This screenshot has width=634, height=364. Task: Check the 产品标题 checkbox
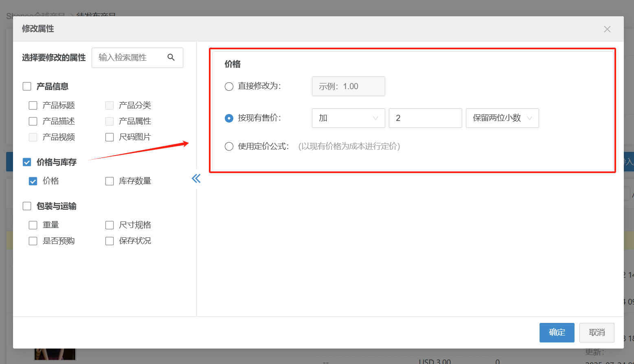click(x=33, y=105)
